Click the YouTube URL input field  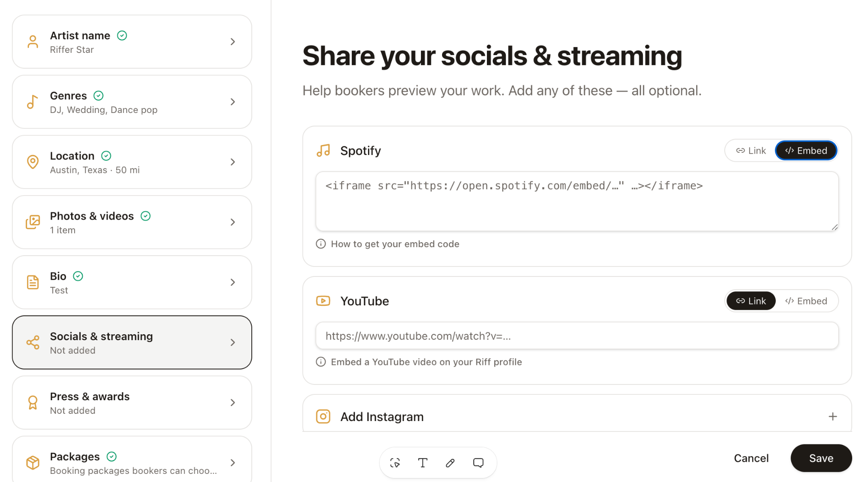point(577,336)
